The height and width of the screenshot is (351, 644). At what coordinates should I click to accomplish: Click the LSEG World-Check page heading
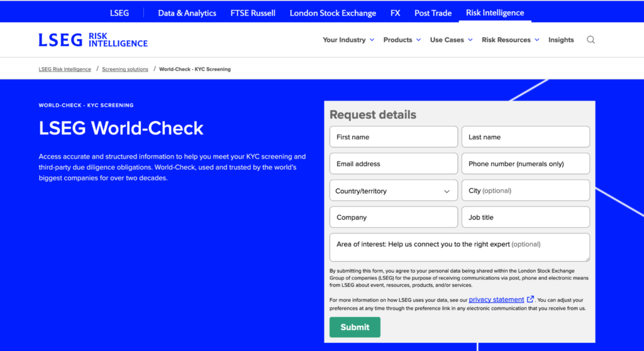click(x=121, y=128)
